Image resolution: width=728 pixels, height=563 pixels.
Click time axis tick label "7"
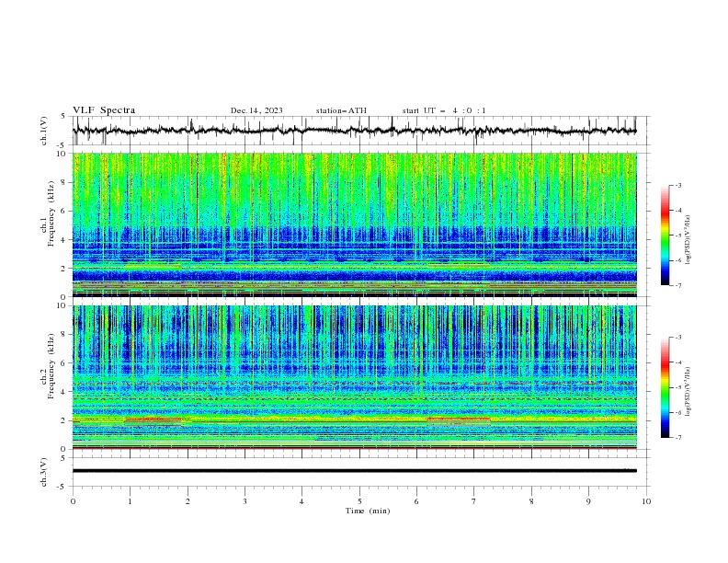click(x=474, y=501)
